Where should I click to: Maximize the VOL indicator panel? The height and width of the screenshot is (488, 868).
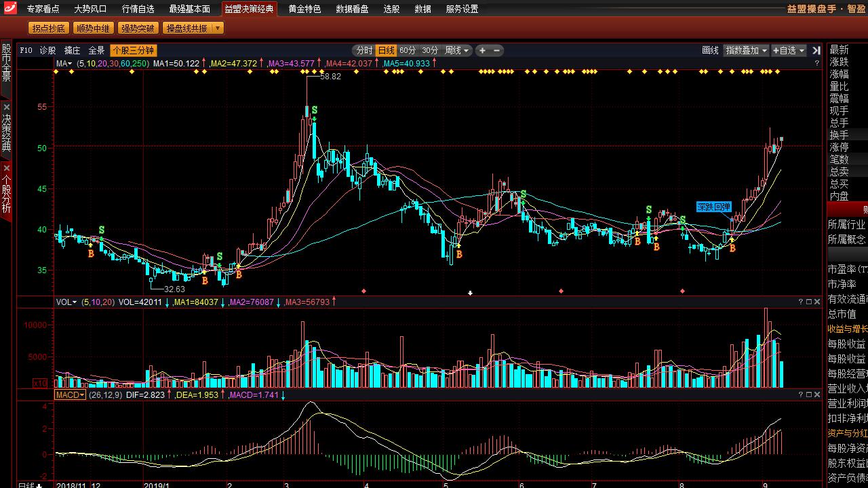pos(809,302)
